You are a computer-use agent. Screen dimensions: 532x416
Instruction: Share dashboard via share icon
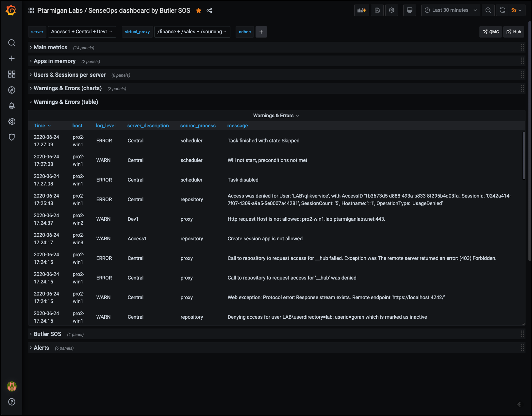click(209, 11)
